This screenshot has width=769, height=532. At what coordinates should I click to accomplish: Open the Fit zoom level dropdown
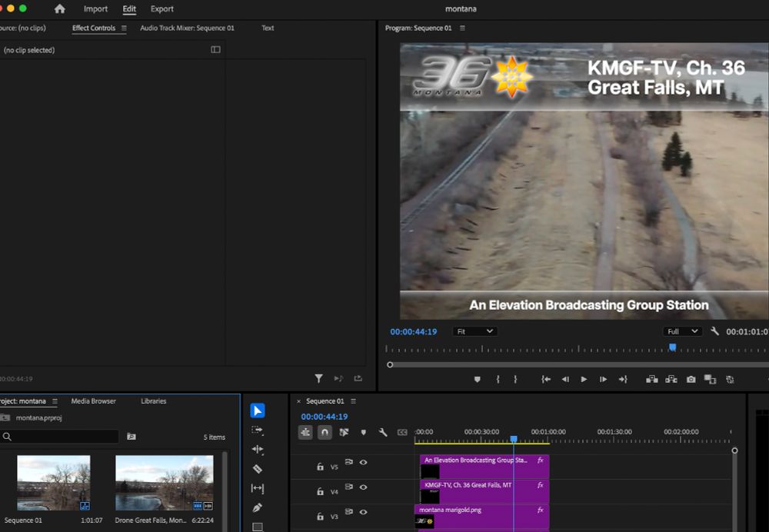pyautogui.click(x=474, y=331)
